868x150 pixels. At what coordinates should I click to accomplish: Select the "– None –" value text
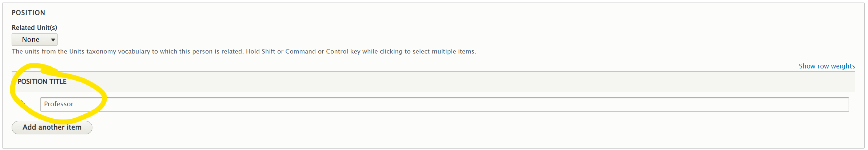coord(31,40)
